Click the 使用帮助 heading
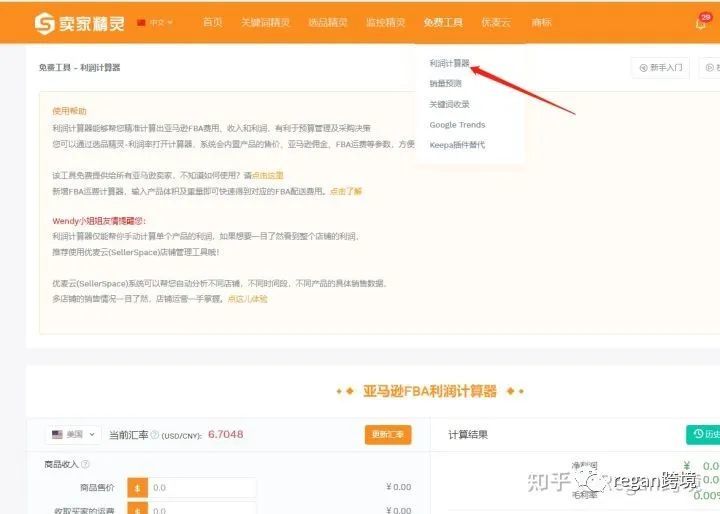Screen dimensions: 720x514 tap(69, 111)
